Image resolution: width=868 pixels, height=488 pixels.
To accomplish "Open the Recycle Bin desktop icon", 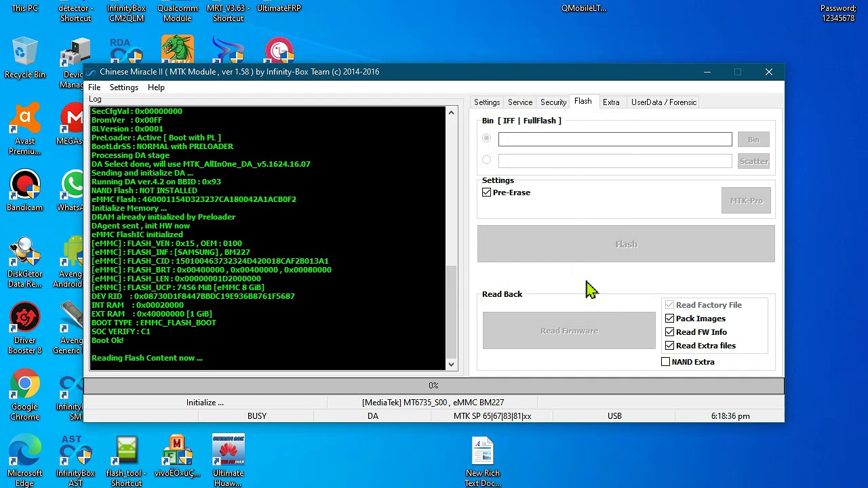I will [24, 58].
